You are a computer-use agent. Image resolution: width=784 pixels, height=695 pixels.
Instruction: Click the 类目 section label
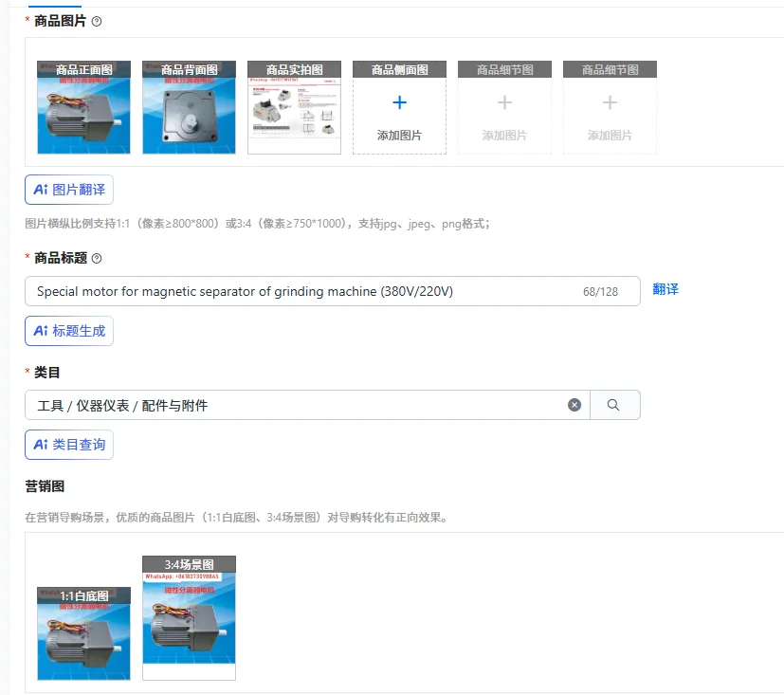pos(47,373)
